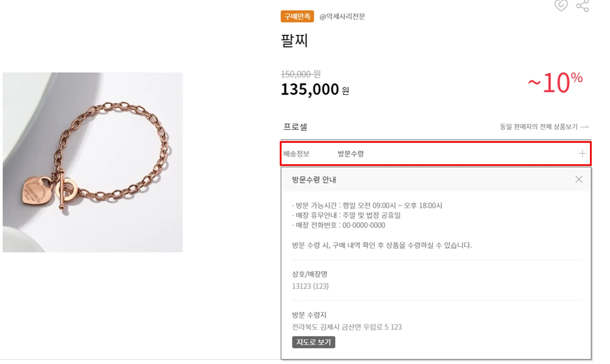Close the 방문수령 안내 popup
Viewport: 610px width, 364px height.
tap(579, 179)
